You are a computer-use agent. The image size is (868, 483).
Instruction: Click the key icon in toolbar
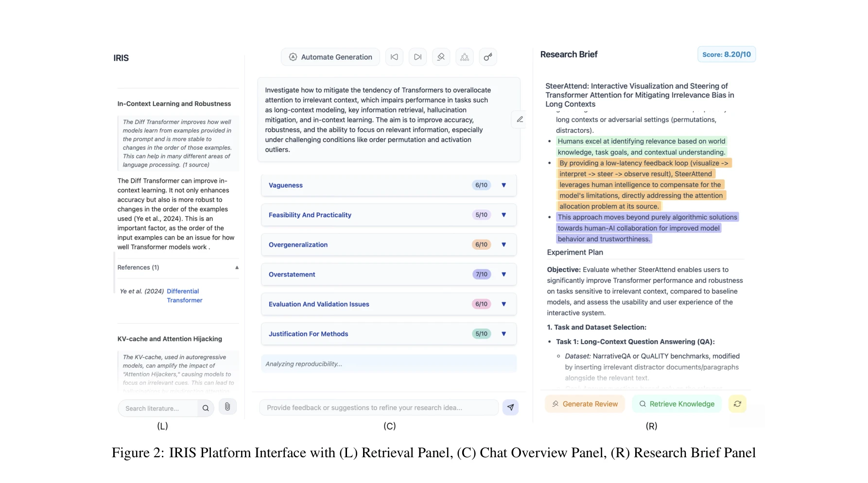coord(488,57)
